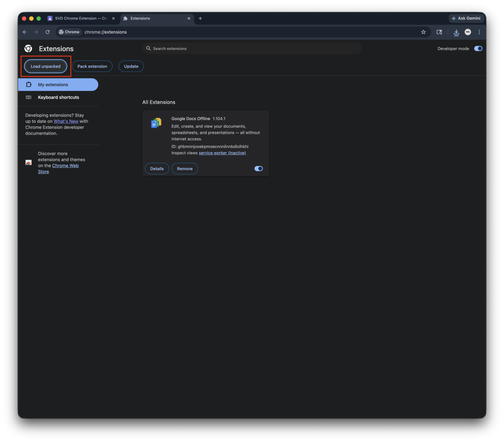Screen dimensions: 504x442
Task: Open the profile avatar menu
Action: tap(468, 32)
